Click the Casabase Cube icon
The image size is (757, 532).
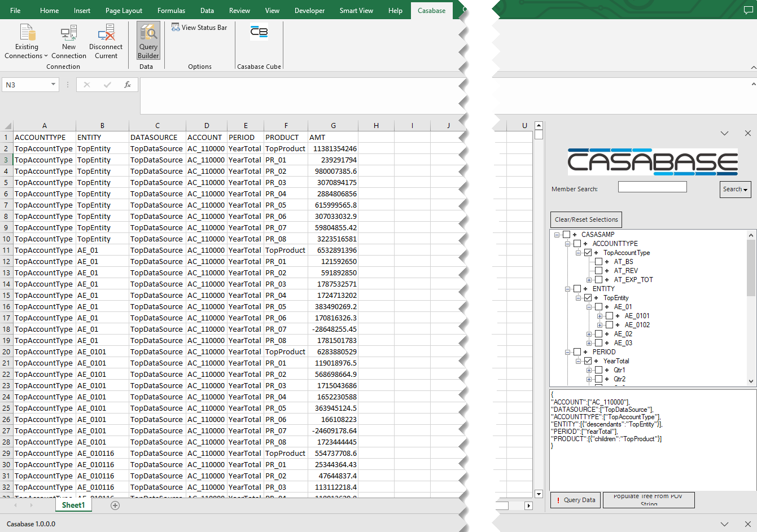(259, 32)
